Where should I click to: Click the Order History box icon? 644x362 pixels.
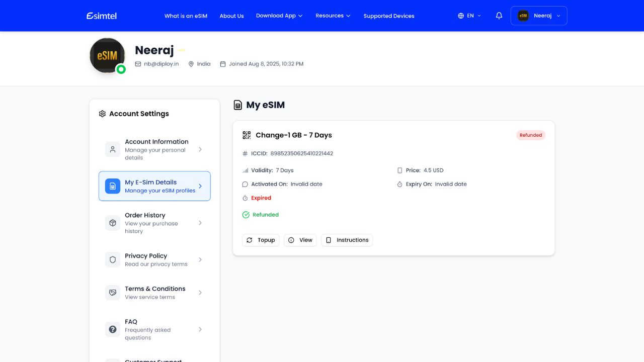click(113, 223)
